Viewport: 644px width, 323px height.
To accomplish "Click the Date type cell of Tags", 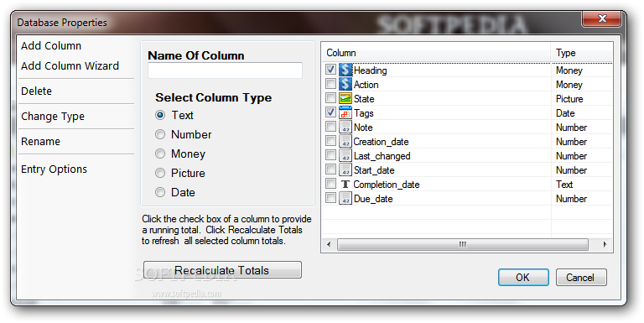I will pos(565,113).
